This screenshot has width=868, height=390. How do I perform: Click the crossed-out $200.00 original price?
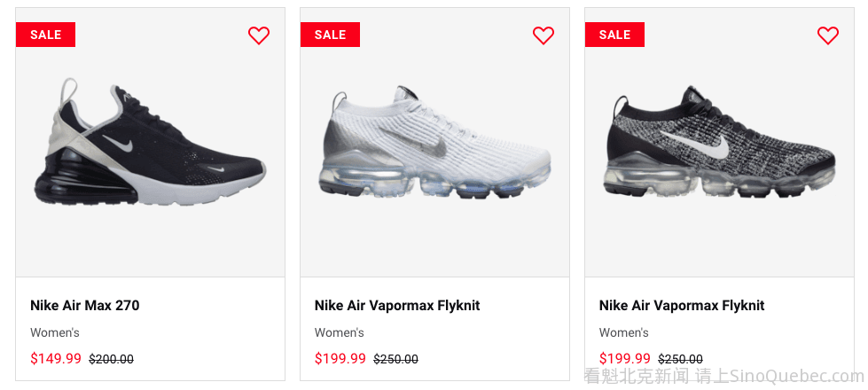[112, 360]
